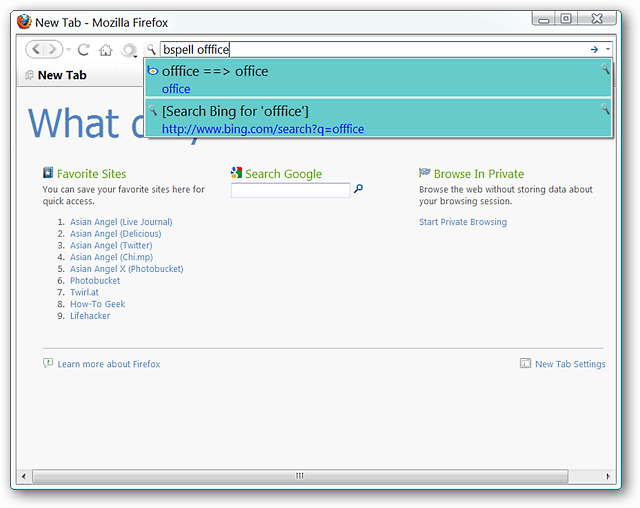The width and height of the screenshot is (640, 508).
Task: Click the Go arrow in the address bar
Action: [594, 49]
